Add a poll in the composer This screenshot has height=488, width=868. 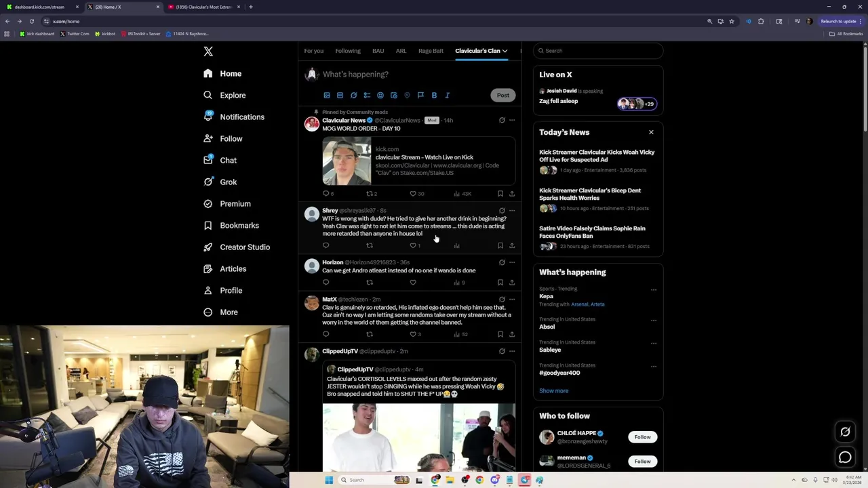367,95
